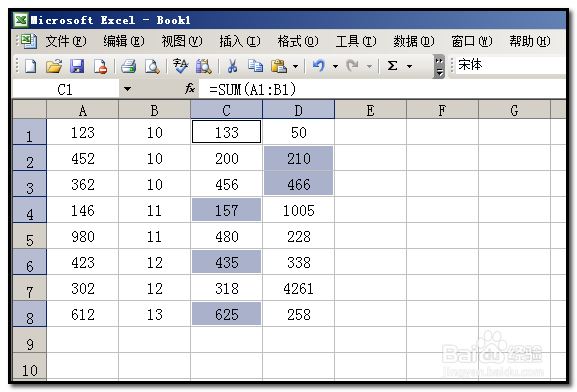The image size is (577, 392).
Task: Click the formula bar showing =SUM(A1:B1)
Action: point(382,89)
